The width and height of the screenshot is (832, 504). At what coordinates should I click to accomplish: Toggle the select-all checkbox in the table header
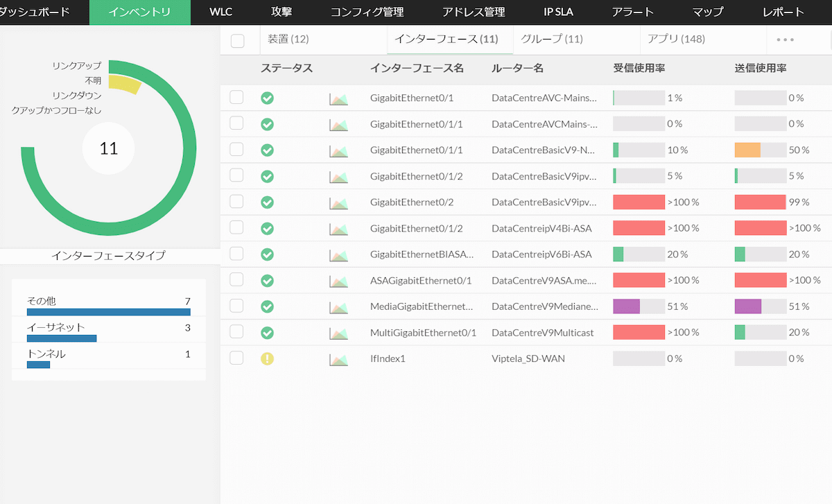pyautogui.click(x=237, y=40)
